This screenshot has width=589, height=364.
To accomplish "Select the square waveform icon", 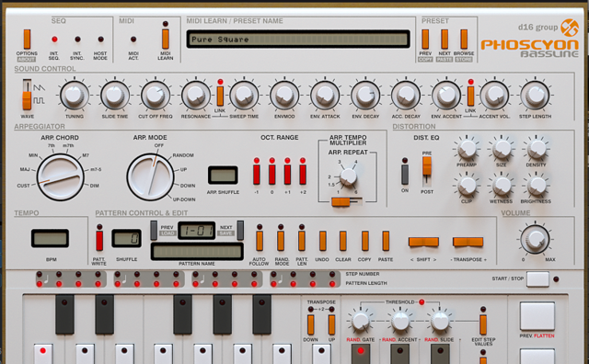I will tap(39, 100).
